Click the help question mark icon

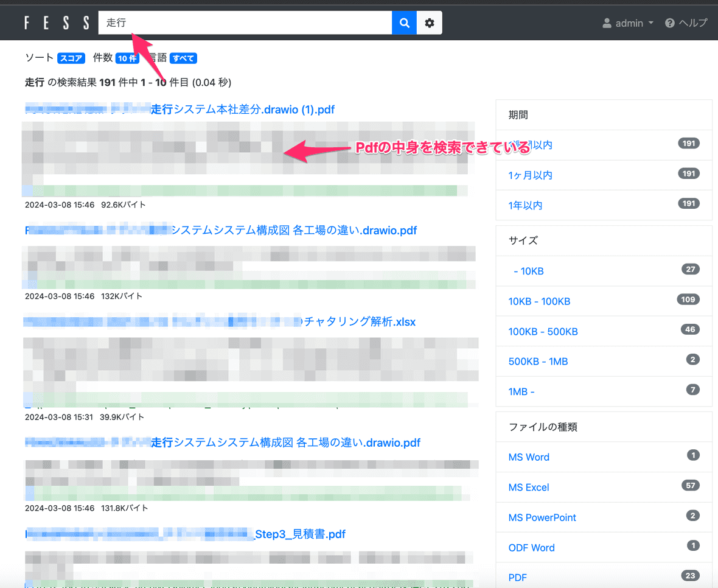pyautogui.click(x=670, y=23)
